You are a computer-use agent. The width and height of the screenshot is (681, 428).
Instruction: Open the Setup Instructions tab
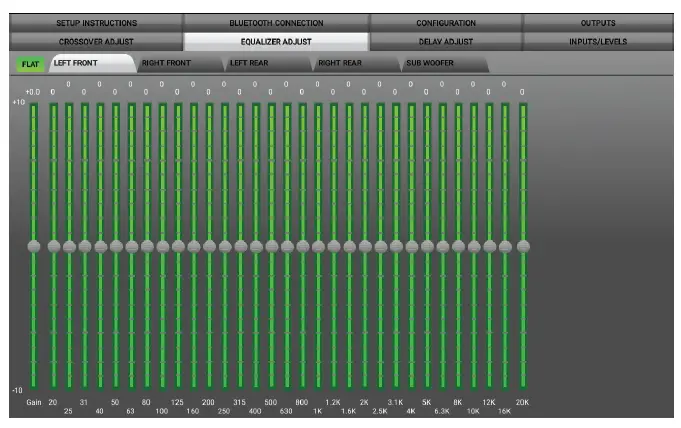96,23
